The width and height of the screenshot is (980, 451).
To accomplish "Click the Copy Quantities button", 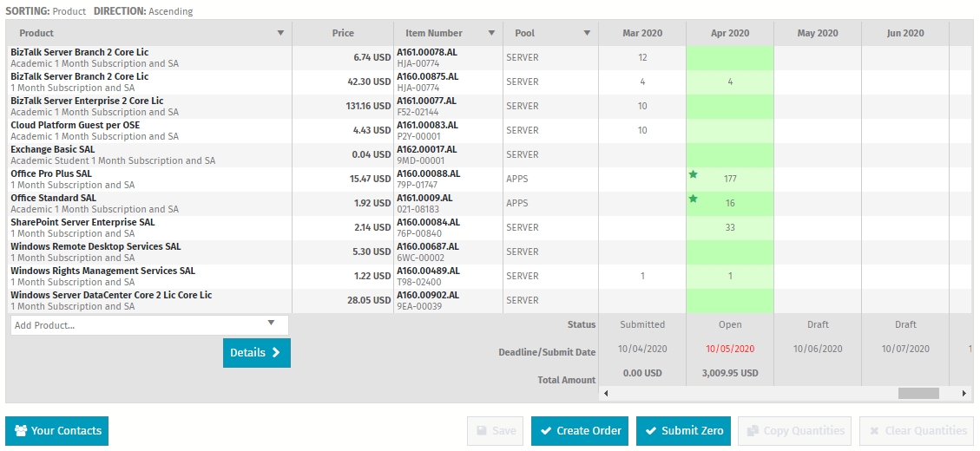I will click(x=795, y=431).
